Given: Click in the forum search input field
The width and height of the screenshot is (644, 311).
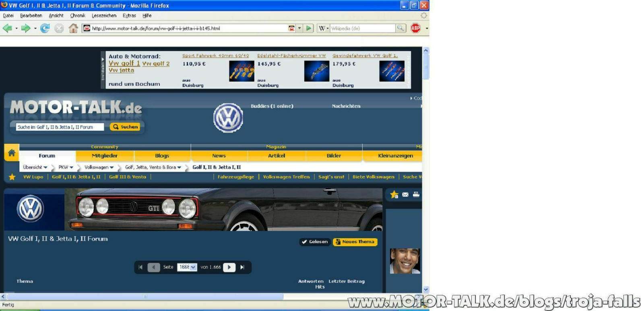Looking at the screenshot, I should (60, 127).
